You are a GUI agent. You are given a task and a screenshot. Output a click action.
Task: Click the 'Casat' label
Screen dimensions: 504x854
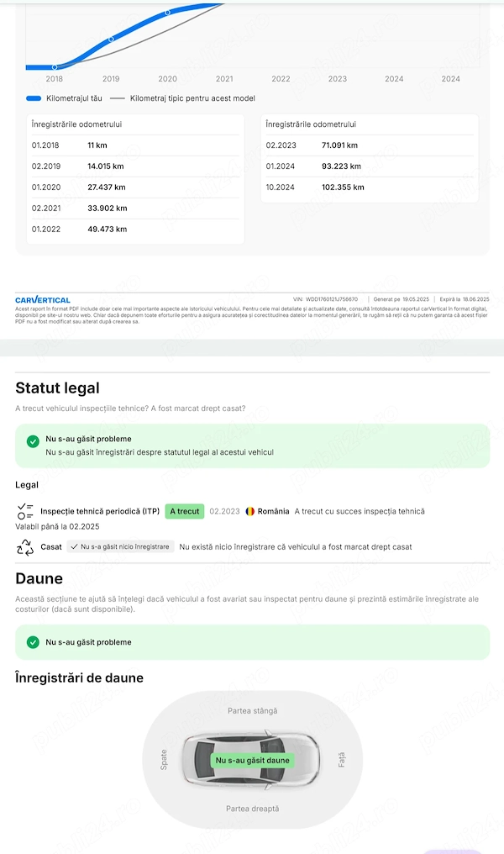51,547
